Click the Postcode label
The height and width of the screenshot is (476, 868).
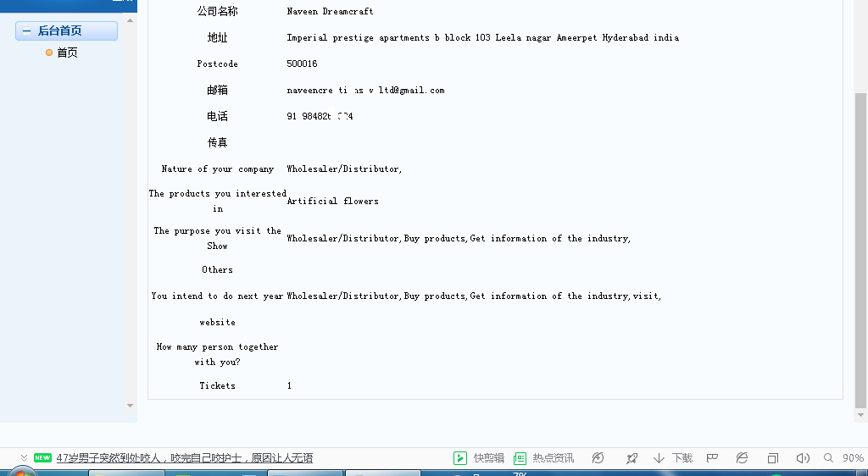(x=218, y=64)
